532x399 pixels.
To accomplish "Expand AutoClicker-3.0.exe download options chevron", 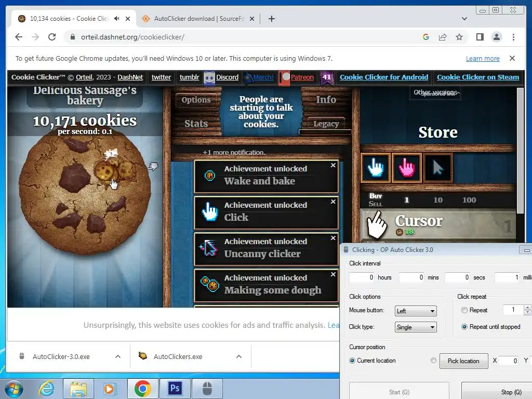I will (118, 356).
